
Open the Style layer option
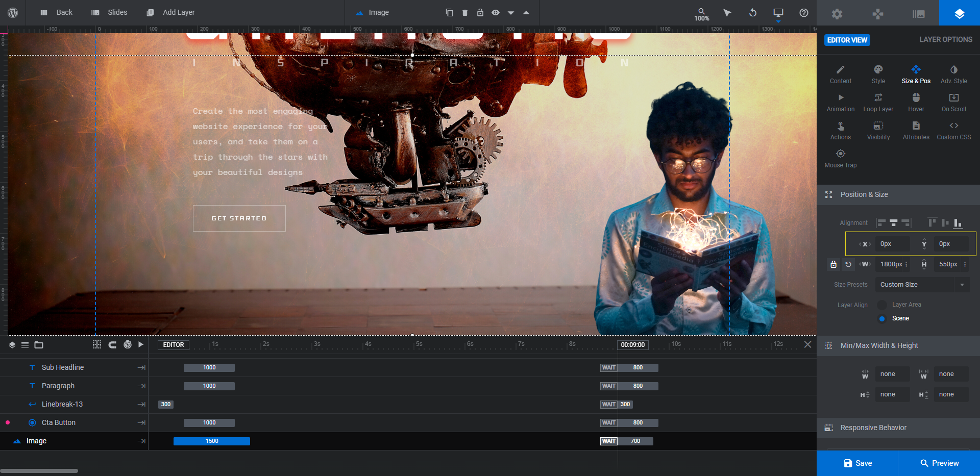[878, 74]
